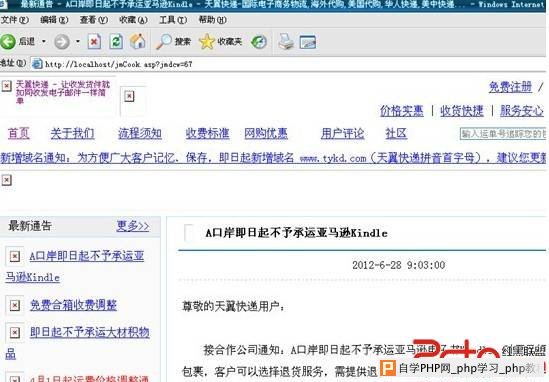Open the 免费合箱收费调整 notice link

(73, 305)
